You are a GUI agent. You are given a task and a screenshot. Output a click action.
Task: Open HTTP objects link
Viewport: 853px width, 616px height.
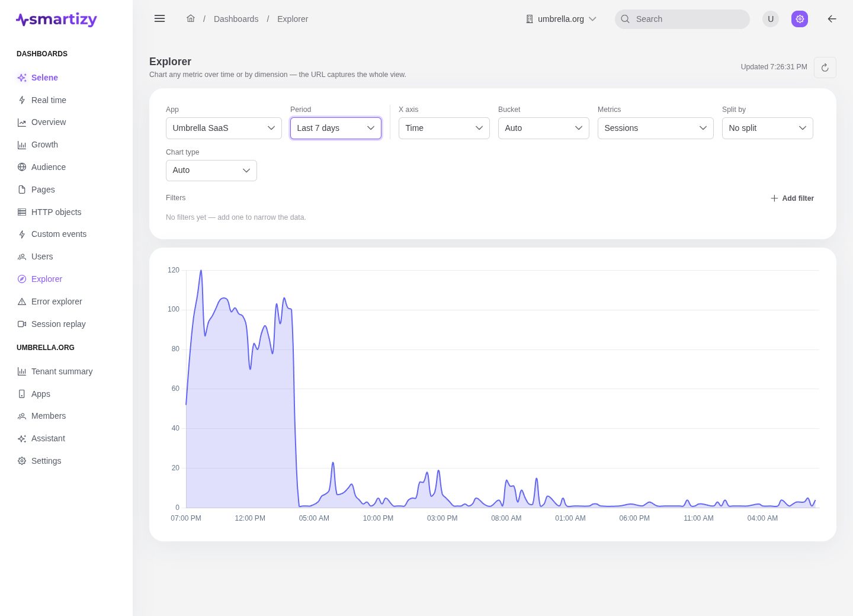56,212
